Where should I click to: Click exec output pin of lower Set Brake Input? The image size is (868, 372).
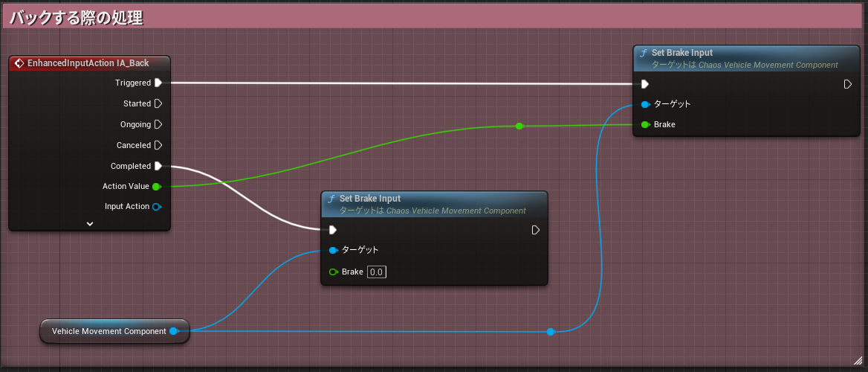click(535, 229)
